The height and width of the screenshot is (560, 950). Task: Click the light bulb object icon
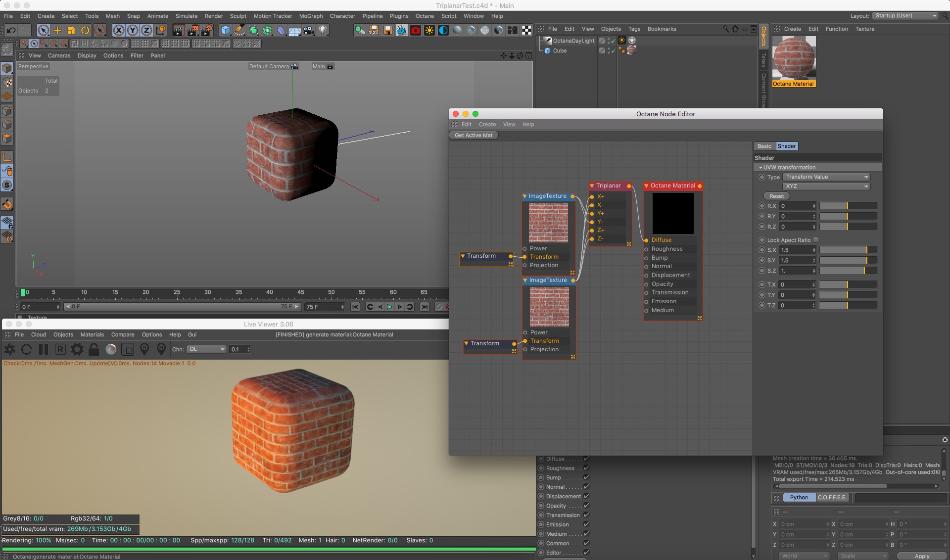click(x=323, y=31)
